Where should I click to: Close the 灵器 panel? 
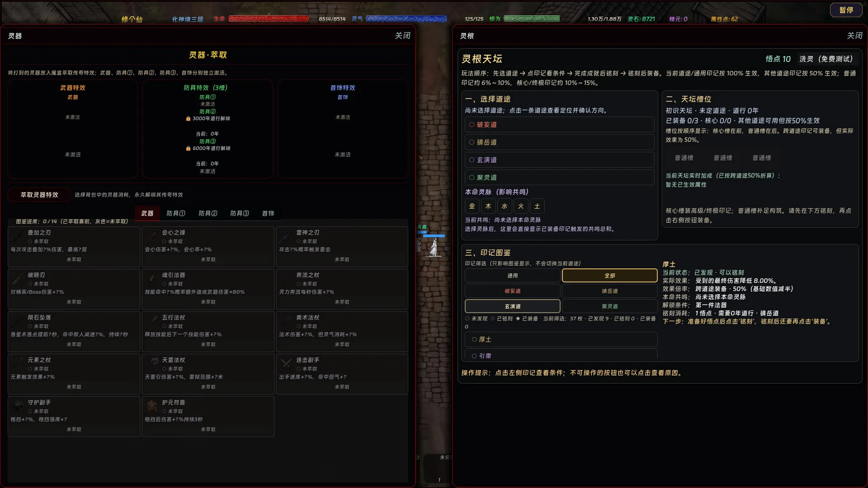402,36
